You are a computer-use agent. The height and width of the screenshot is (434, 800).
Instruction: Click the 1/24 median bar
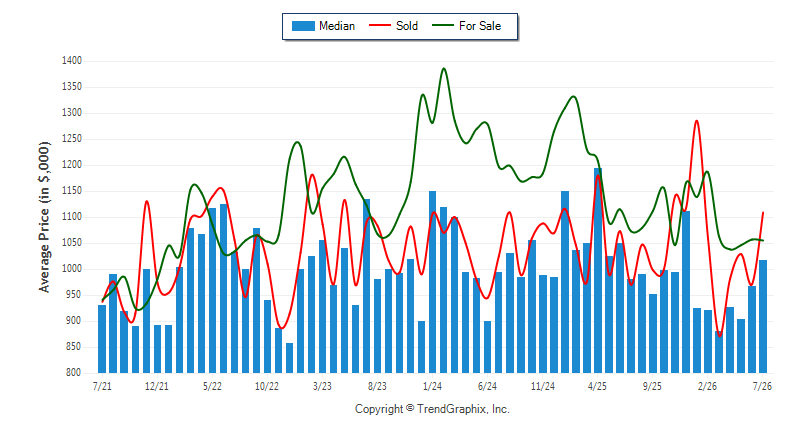(432, 282)
